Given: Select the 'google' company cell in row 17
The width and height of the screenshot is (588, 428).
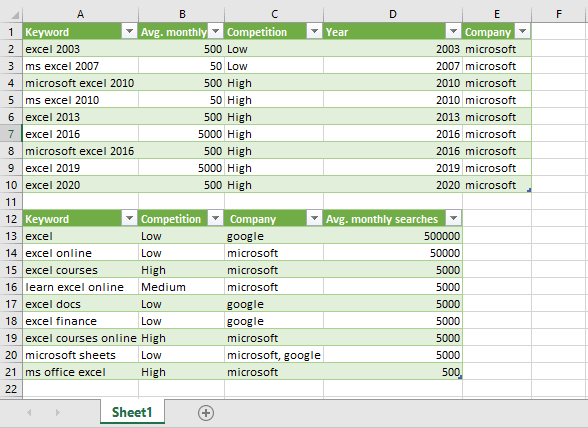Looking at the screenshot, I should tap(274, 304).
